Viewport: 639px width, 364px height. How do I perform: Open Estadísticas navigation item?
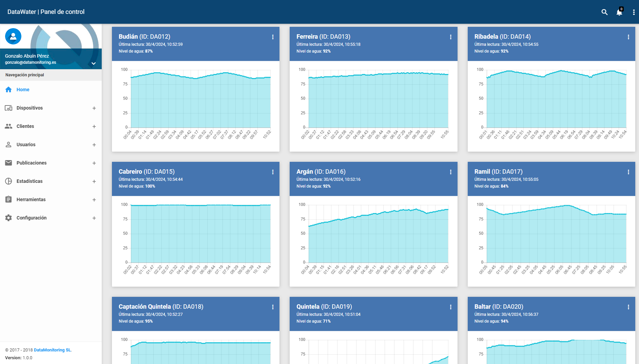(51, 181)
